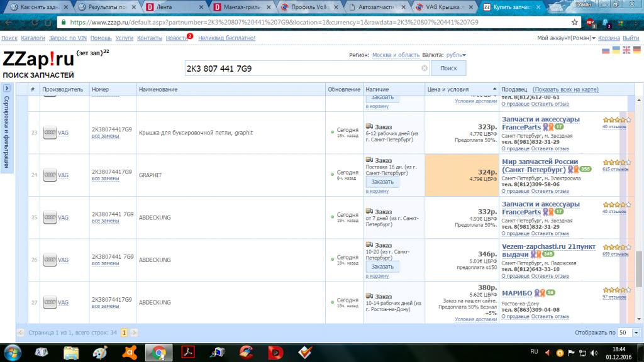
Task: Select the German flag language icon
Action: (x=636, y=50)
